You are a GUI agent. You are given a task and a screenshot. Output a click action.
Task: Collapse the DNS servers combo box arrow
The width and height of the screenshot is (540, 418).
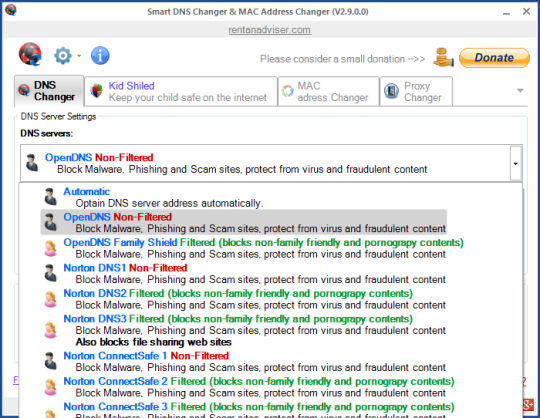click(516, 164)
